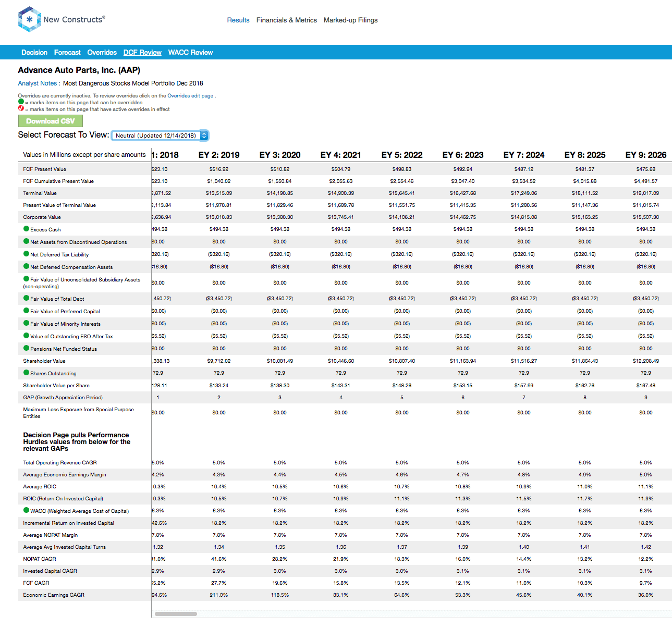Click the $167.48 per share value

click(x=646, y=386)
